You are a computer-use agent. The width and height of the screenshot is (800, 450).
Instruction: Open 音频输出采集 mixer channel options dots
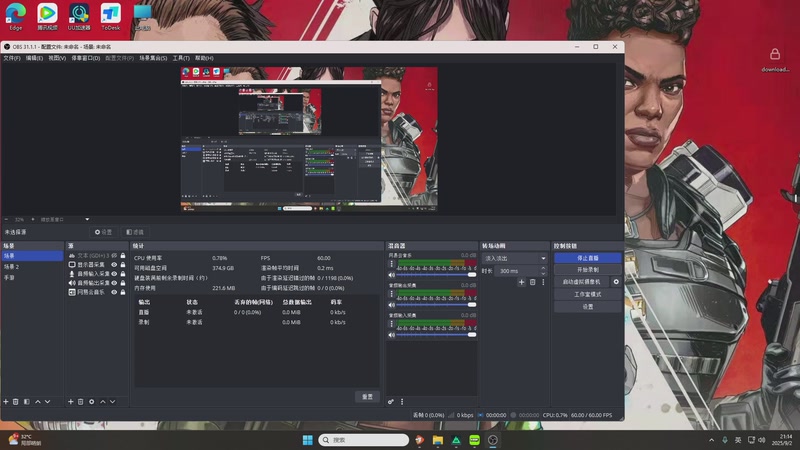click(391, 294)
